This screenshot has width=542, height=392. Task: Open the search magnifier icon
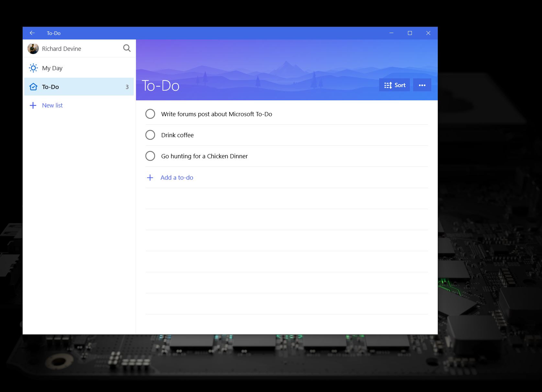127,48
